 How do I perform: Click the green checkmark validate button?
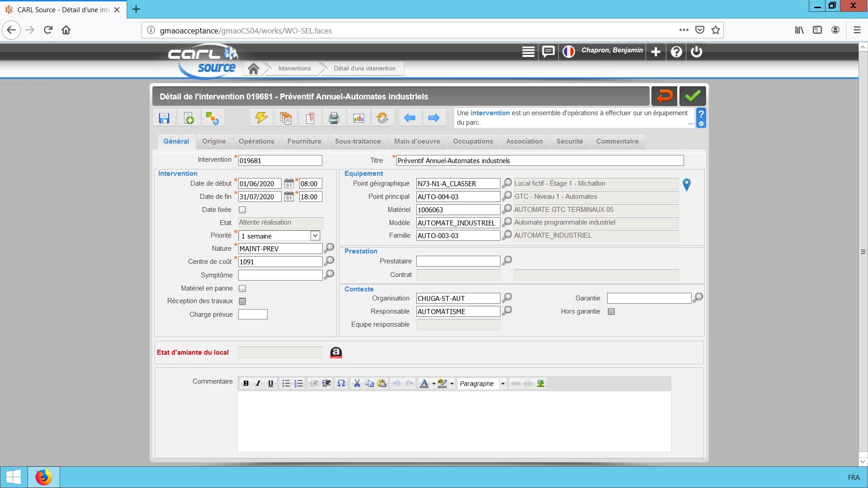pos(692,96)
